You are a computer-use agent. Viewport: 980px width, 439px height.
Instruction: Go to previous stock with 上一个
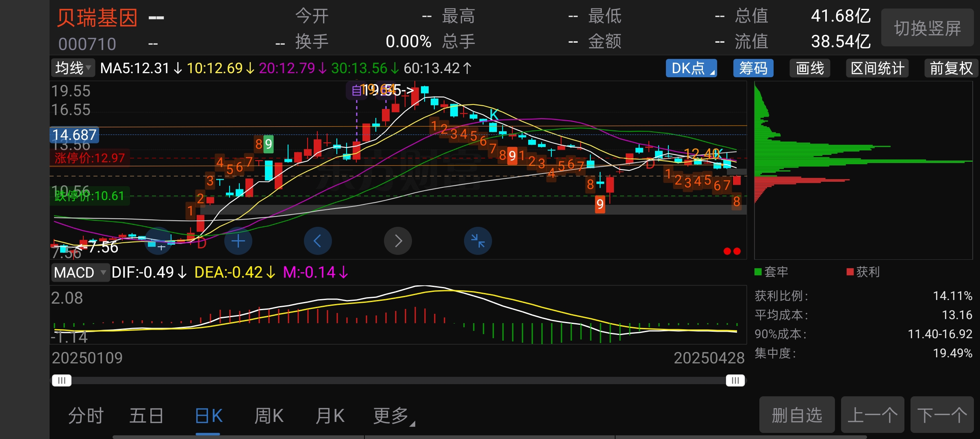click(x=872, y=415)
